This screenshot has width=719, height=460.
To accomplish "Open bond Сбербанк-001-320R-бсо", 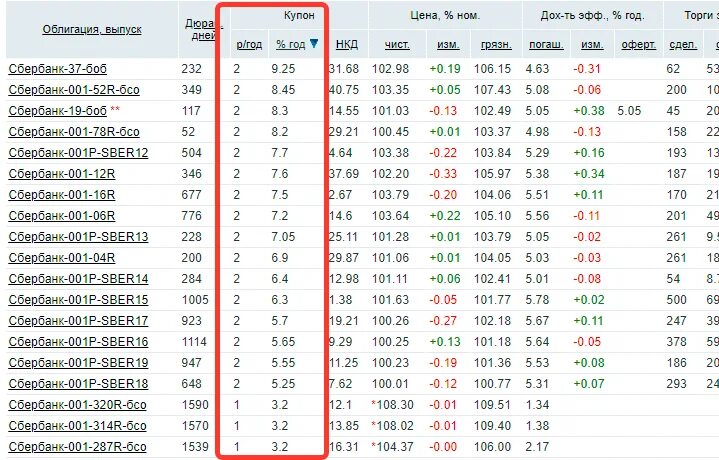I will point(77,405).
